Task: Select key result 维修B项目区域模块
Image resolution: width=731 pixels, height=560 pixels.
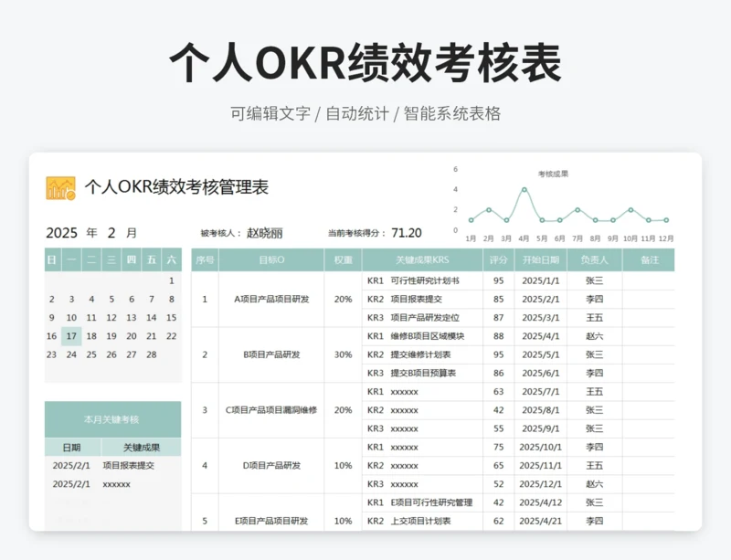Action: click(427, 336)
